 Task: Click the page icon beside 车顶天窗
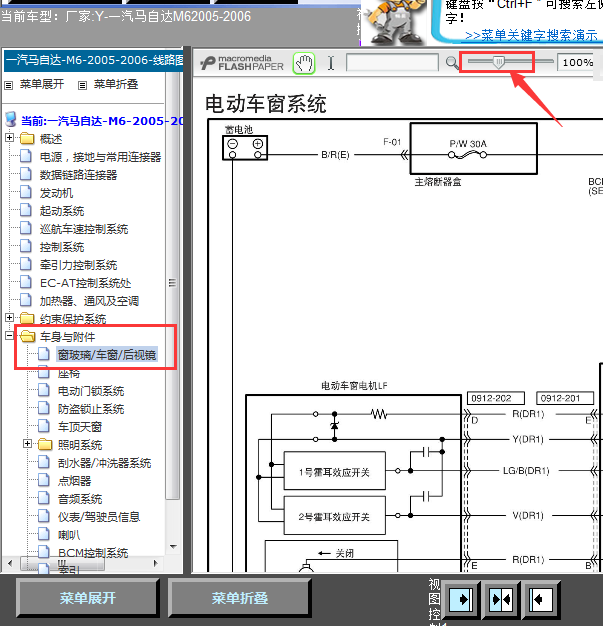pos(43,426)
